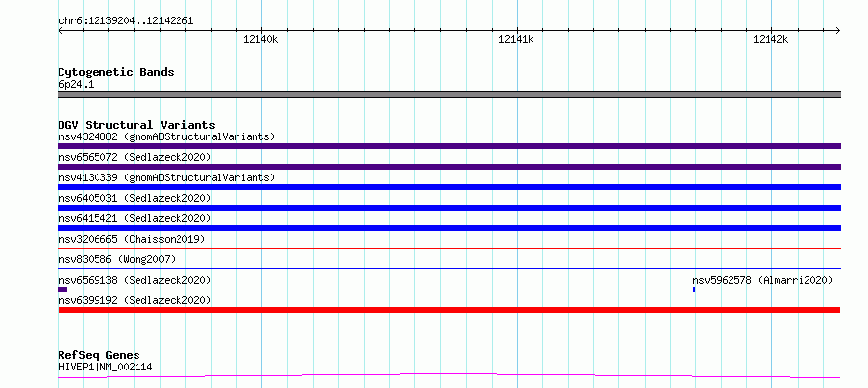
Task: Select the magenta HIVEP1 gene line
Action: 449,376
